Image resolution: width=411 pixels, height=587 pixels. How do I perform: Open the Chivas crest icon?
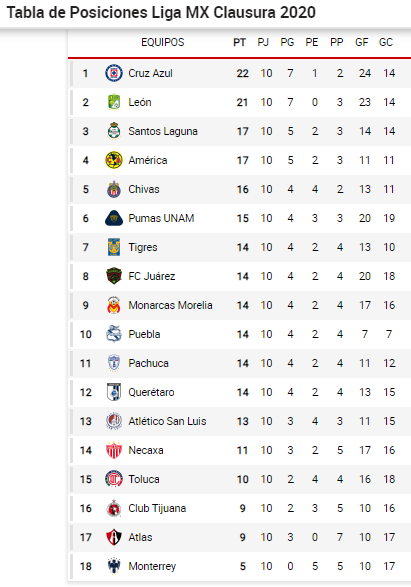pyautogui.click(x=114, y=189)
